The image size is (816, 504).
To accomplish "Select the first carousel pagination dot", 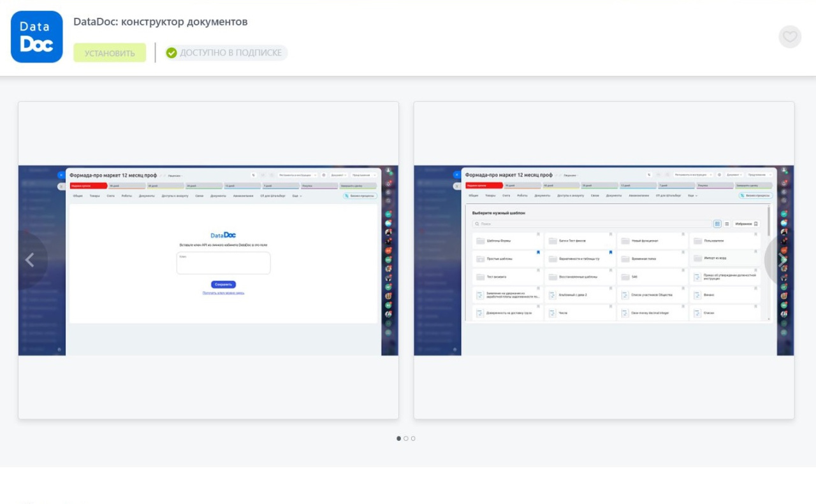I will point(399,438).
